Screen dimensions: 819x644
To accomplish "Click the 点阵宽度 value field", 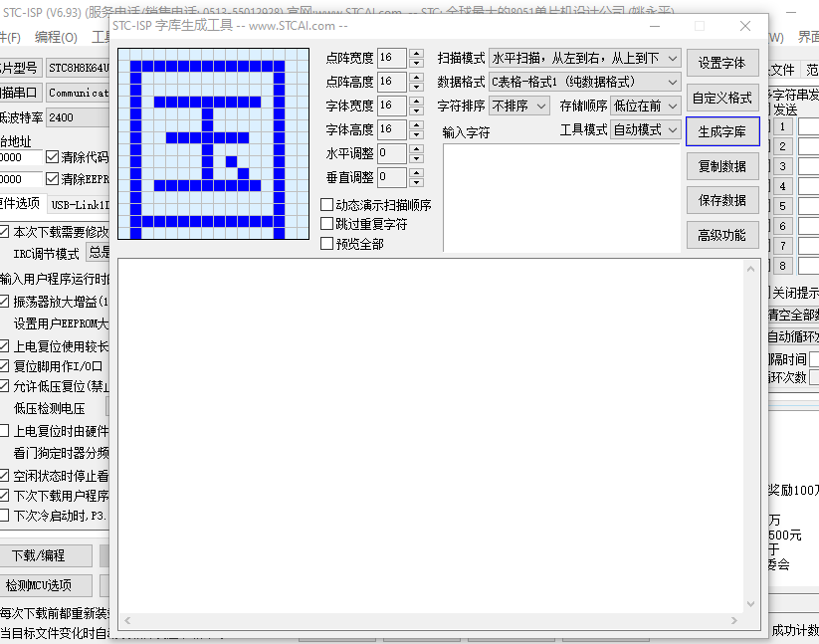I will (392, 58).
